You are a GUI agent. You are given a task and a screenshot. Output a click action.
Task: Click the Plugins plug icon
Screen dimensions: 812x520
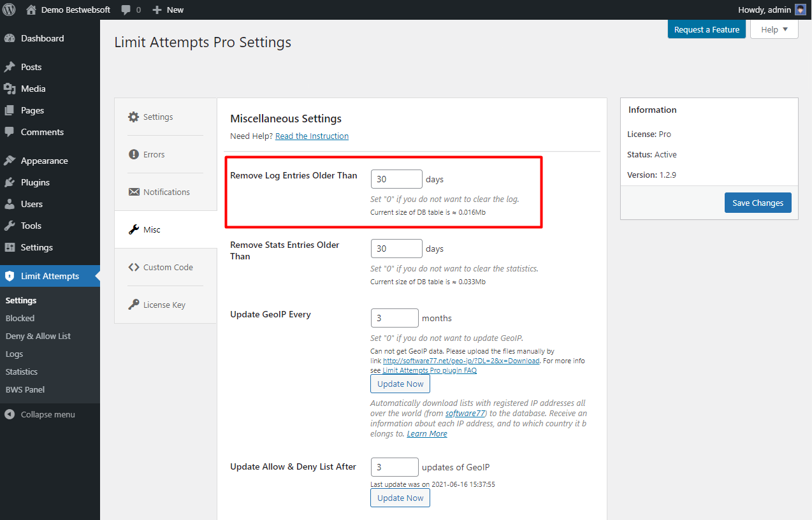(x=10, y=182)
